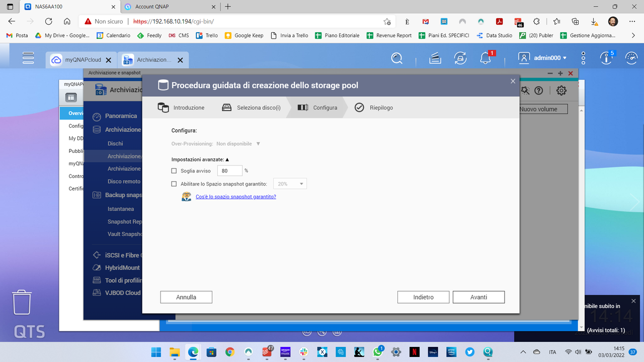This screenshot has height=362, width=644.
Task: Click the Indietro button
Action: [x=423, y=297]
